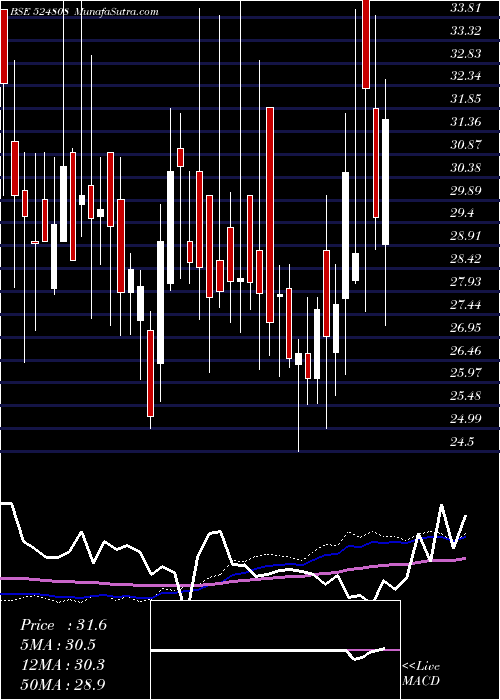
Task: Click the 32.34 price axis label
Action: point(466,76)
